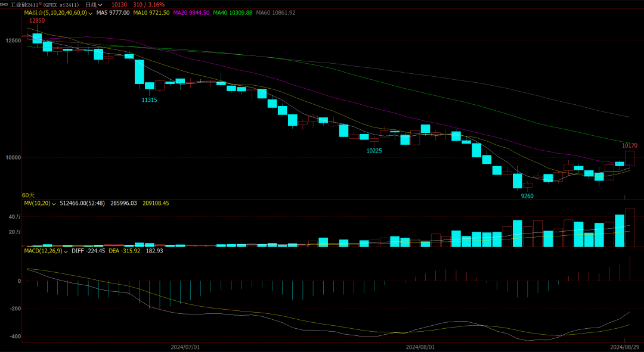Click the 工业硅2411 contract name
The image size is (644, 352).
(x=24, y=4)
